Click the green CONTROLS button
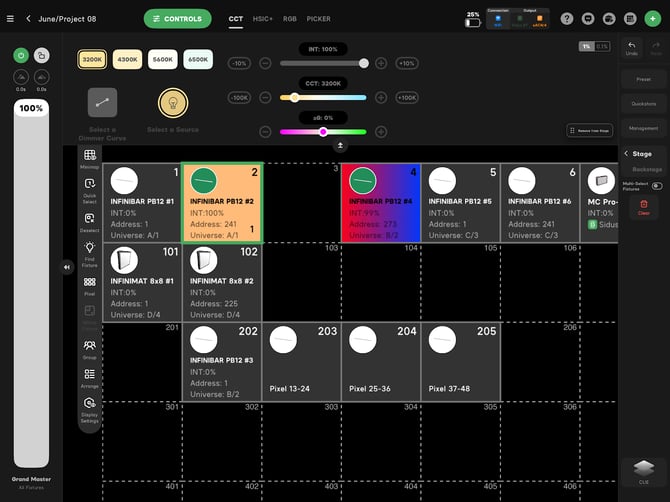 177,19
